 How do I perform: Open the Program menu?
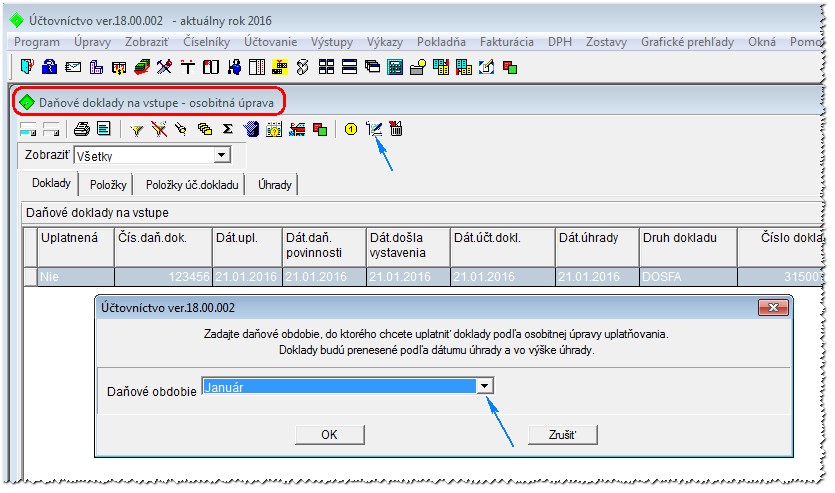[37, 42]
